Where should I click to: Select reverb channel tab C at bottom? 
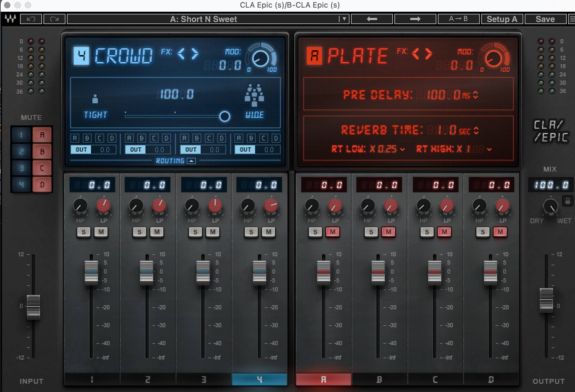435,380
